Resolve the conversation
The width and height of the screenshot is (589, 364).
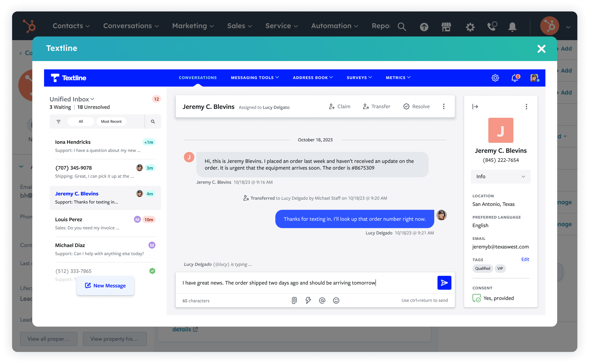(x=416, y=106)
